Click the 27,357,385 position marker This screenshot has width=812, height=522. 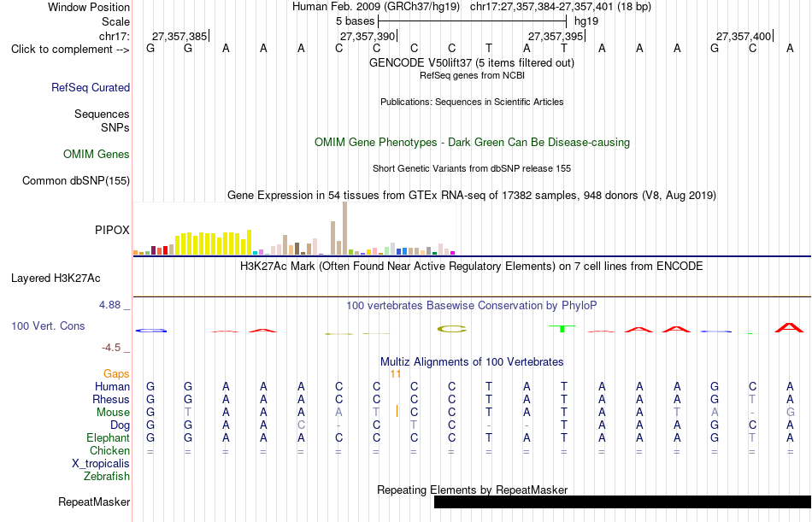pyautogui.click(x=179, y=36)
